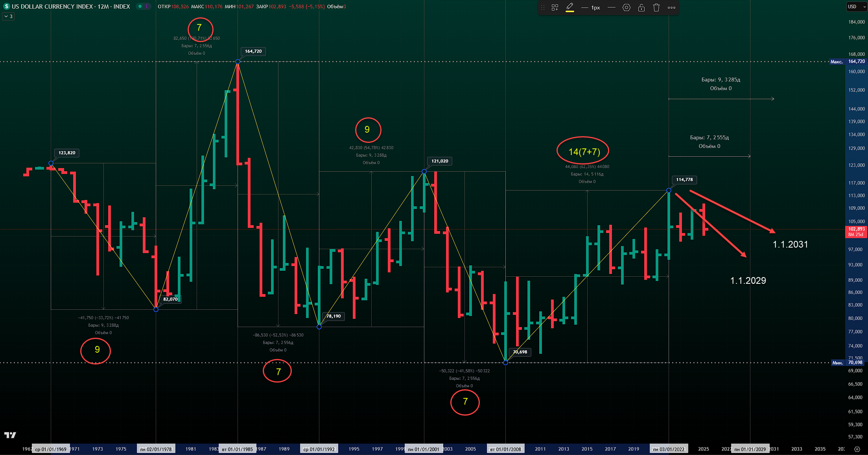Click date marker пн 02/01/1978
Image resolution: width=868 pixels, height=455 pixels.
[x=156, y=449]
